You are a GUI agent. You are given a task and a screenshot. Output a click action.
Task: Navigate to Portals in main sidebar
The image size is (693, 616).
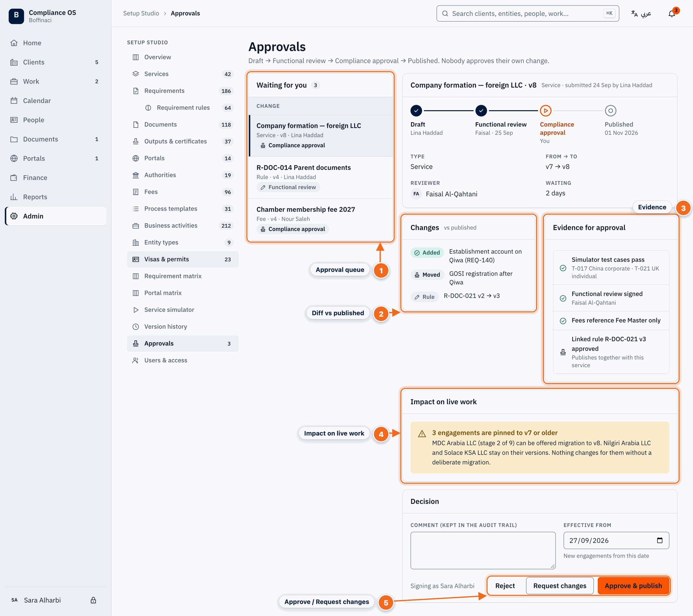pyautogui.click(x=56, y=158)
